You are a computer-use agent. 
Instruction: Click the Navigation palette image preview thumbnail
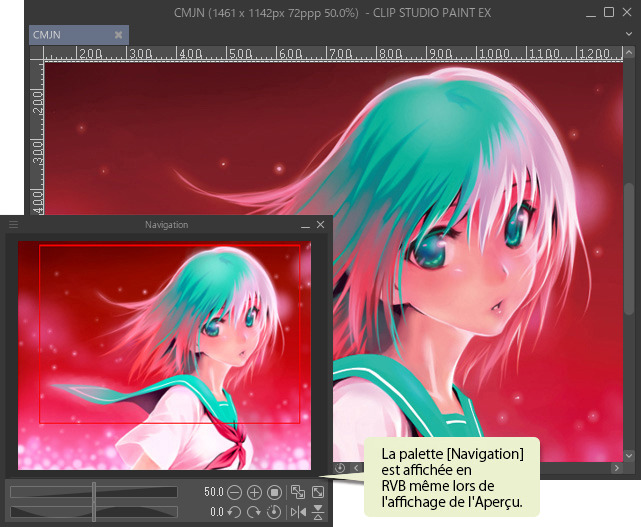coord(164,355)
